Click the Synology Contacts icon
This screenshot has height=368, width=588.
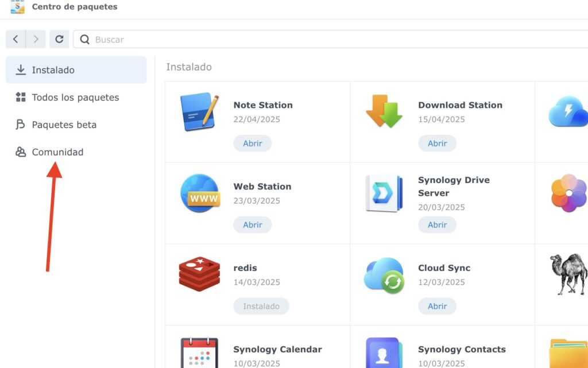[x=384, y=352]
